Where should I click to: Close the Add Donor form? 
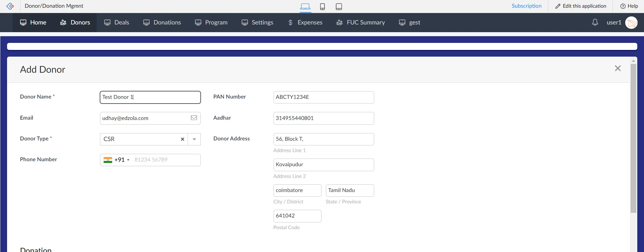[618, 68]
